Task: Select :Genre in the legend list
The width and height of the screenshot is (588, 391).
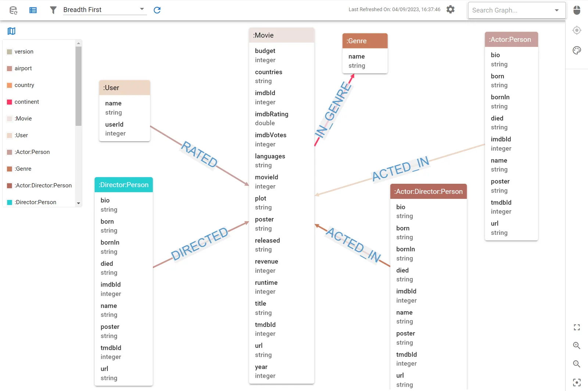Action: tap(23, 169)
